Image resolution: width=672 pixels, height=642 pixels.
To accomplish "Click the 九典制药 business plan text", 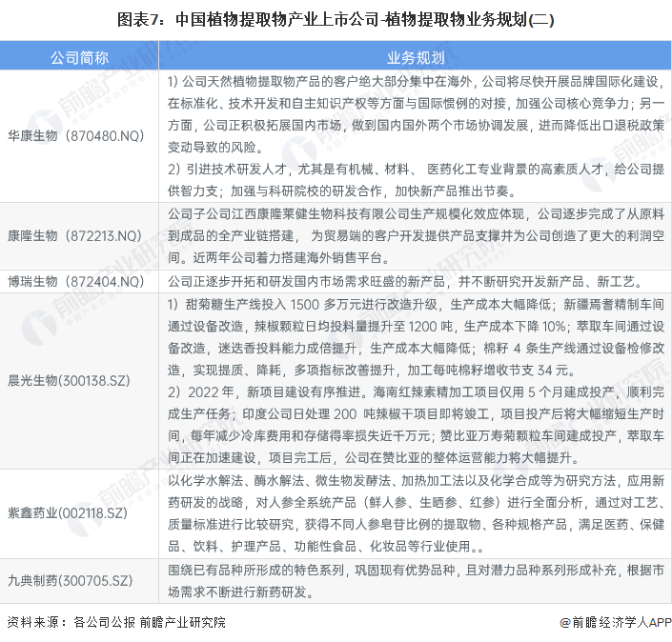I will [x=416, y=581].
